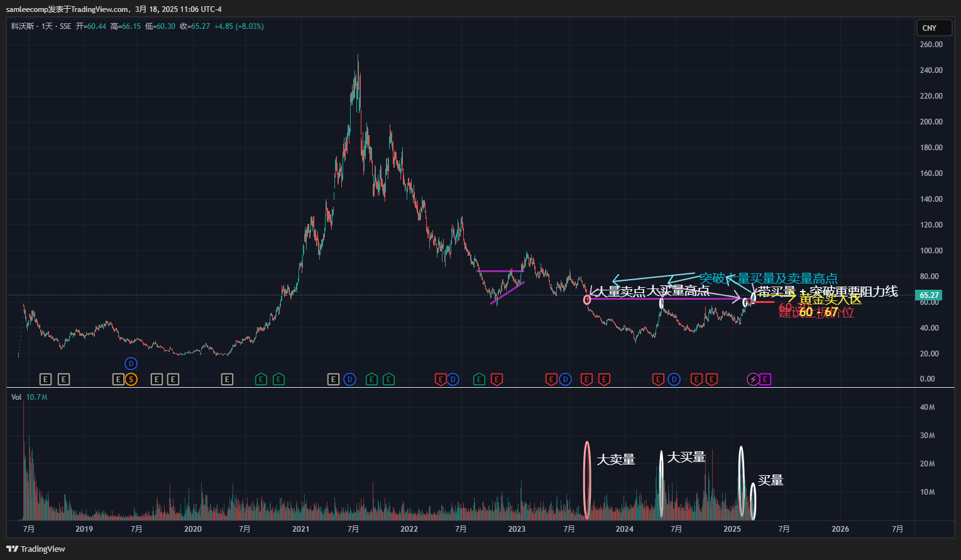This screenshot has height=560, width=961.
Task: Click the magenta E marker beside the lightning bolt
Action: tap(765, 379)
